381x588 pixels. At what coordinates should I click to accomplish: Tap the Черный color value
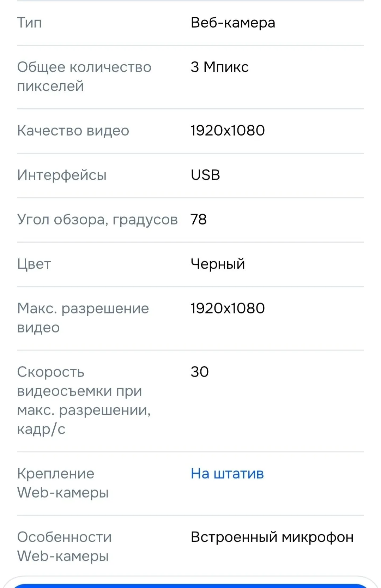(x=218, y=264)
